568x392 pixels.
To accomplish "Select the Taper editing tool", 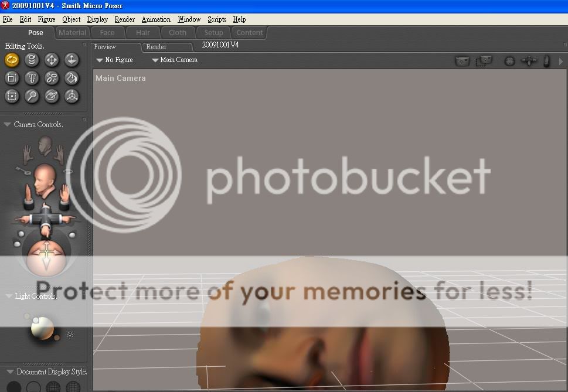I will [32, 78].
